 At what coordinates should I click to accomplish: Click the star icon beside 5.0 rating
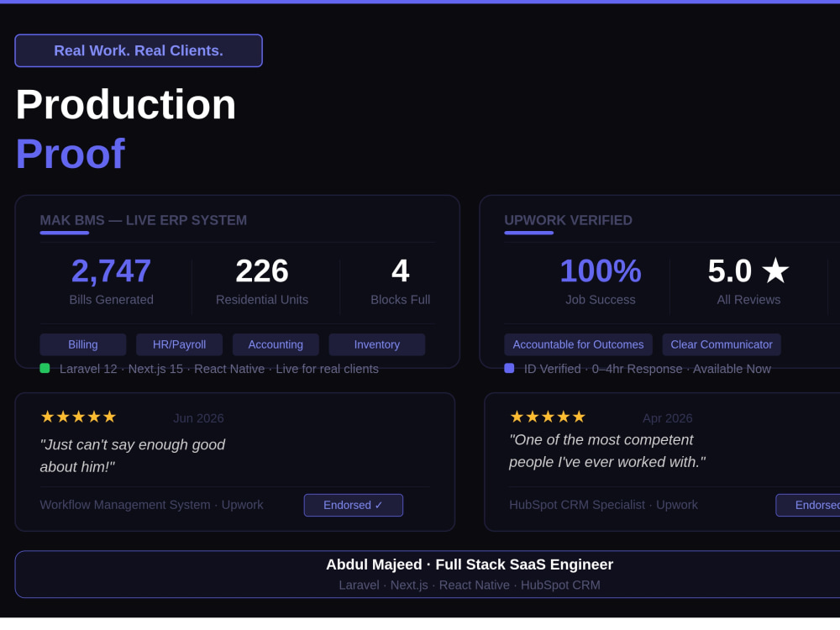[x=775, y=270]
